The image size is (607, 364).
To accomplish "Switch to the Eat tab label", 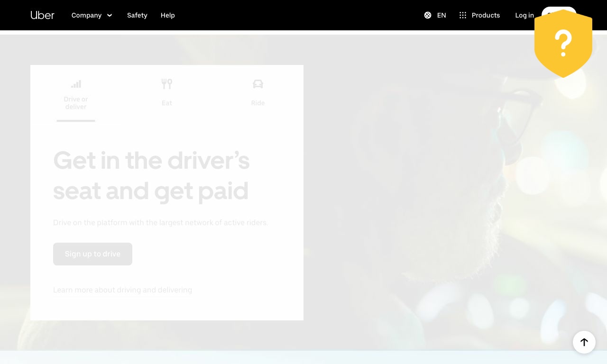I will (167, 103).
